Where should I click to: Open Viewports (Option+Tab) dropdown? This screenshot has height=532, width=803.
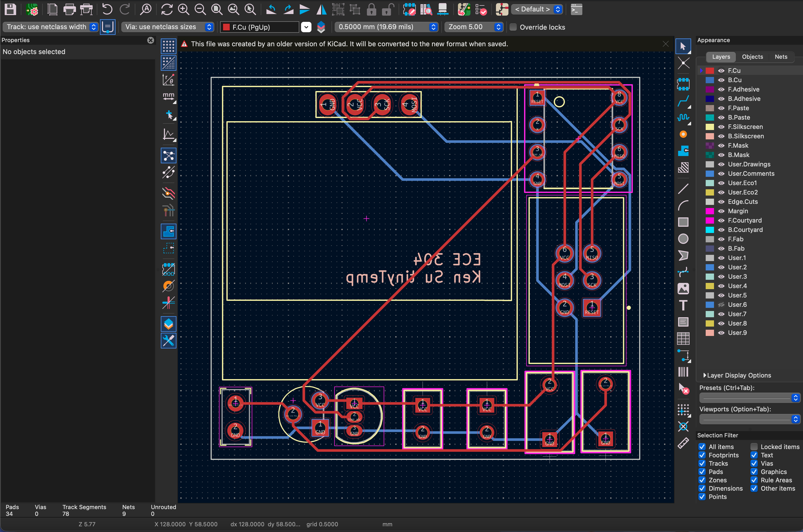pyautogui.click(x=749, y=419)
